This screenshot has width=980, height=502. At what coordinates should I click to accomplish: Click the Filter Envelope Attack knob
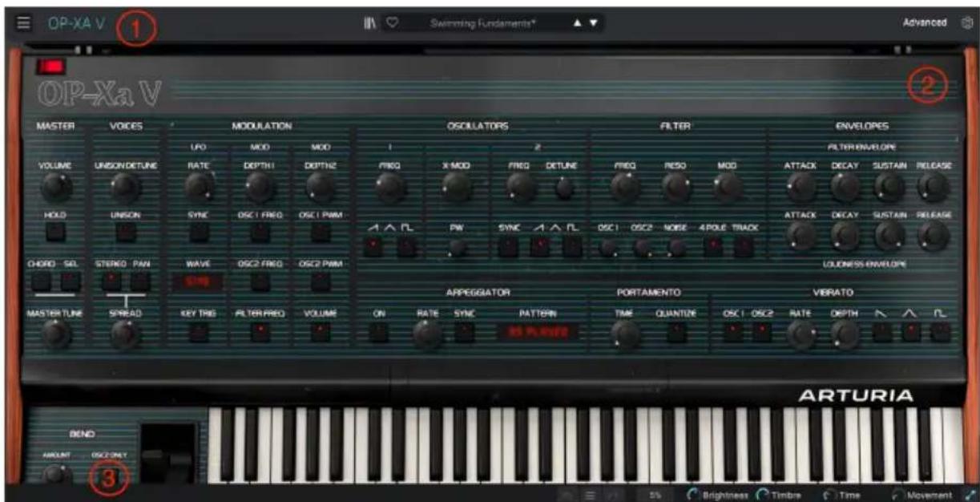click(x=801, y=187)
